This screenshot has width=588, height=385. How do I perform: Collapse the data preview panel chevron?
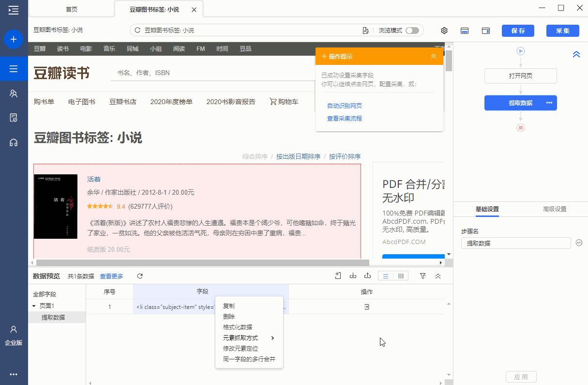coord(438,276)
